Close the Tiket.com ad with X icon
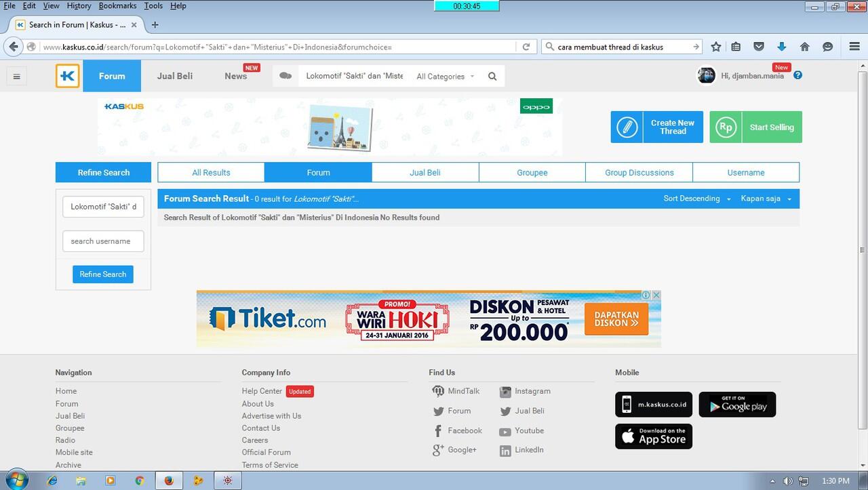The width and height of the screenshot is (868, 490). point(656,295)
